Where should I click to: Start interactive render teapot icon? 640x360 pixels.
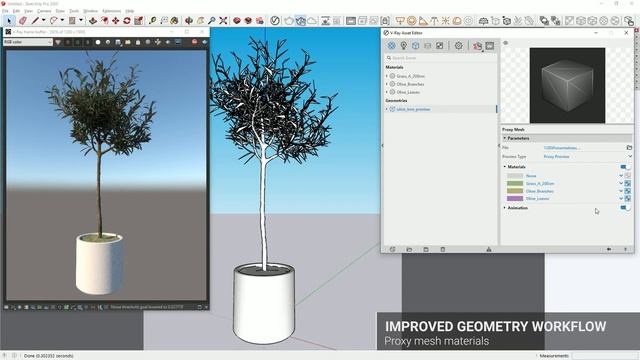[300, 20]
